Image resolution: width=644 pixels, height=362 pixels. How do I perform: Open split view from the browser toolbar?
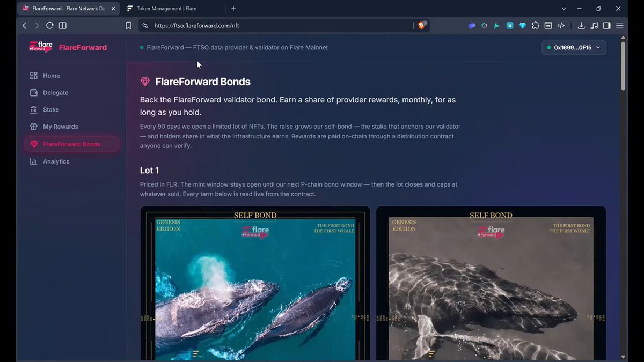pyautogui.click(x=63, y=25)
